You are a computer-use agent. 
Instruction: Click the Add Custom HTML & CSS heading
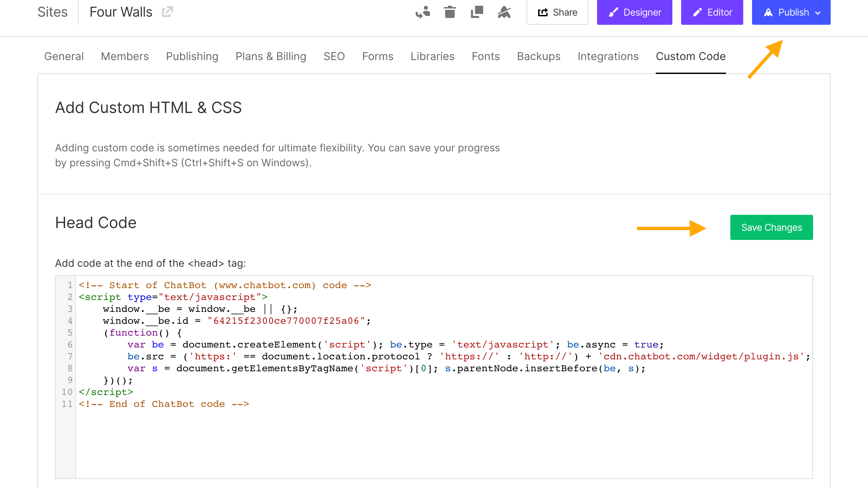[x=149, y=108]
